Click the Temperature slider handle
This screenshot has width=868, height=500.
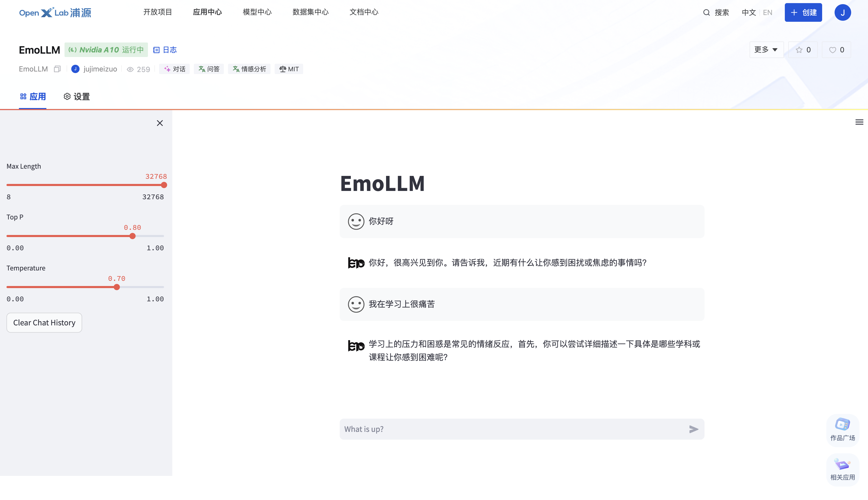click(117, 287)
